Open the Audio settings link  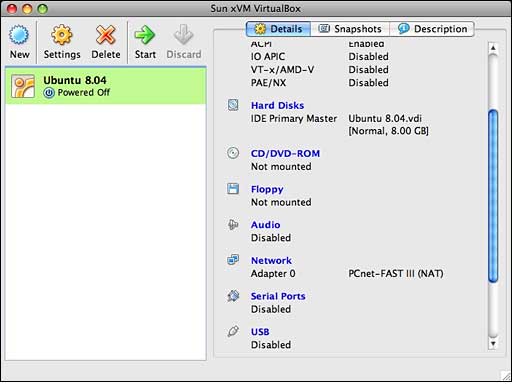click(x=265, y=225)
